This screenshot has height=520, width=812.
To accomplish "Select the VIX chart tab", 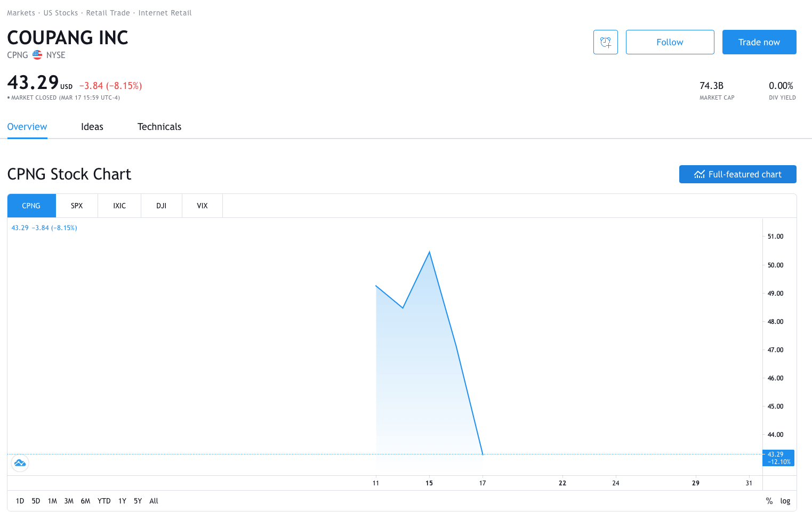I will pos(202,206).
